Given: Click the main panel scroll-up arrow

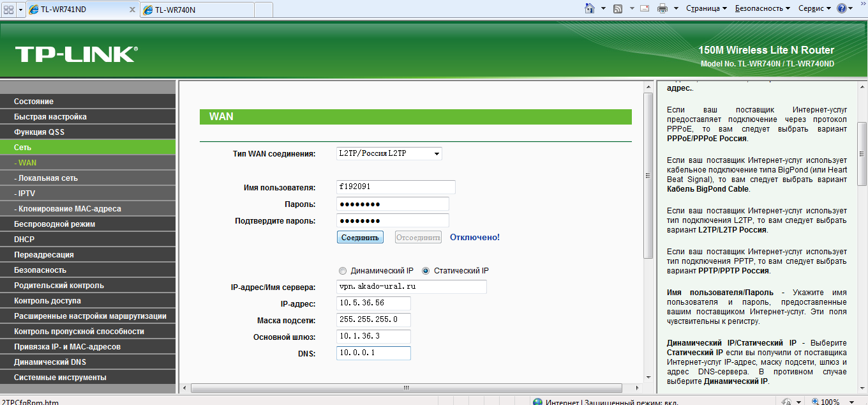Looking at the screenshot, I should (648, 86).
